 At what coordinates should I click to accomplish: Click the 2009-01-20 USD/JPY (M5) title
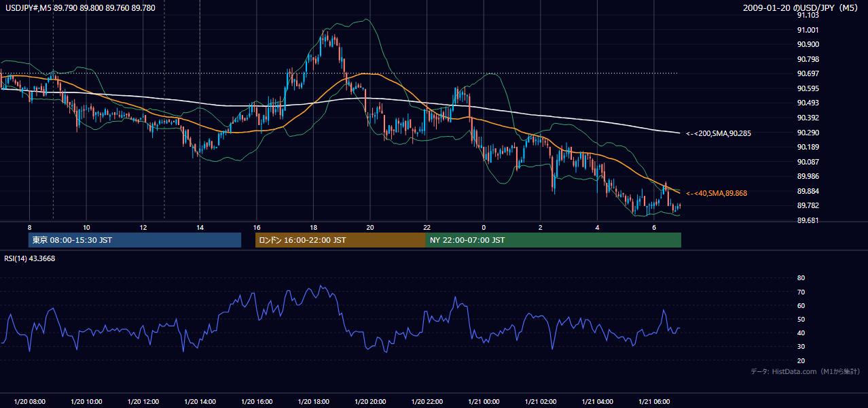click(x=801, y=7)
